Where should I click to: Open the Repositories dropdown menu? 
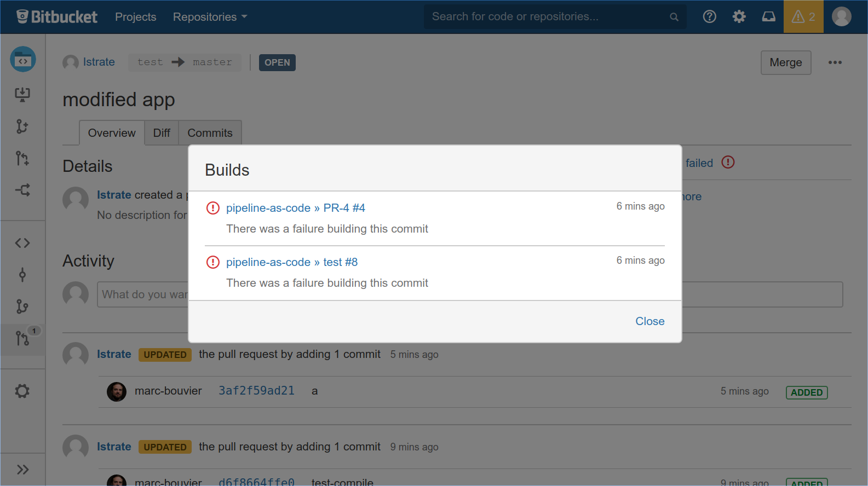click(x=210, y=17)
